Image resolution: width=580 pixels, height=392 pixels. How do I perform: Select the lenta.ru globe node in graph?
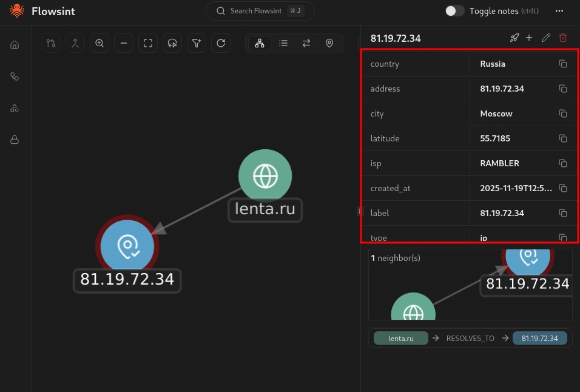(x=265, y=176)
